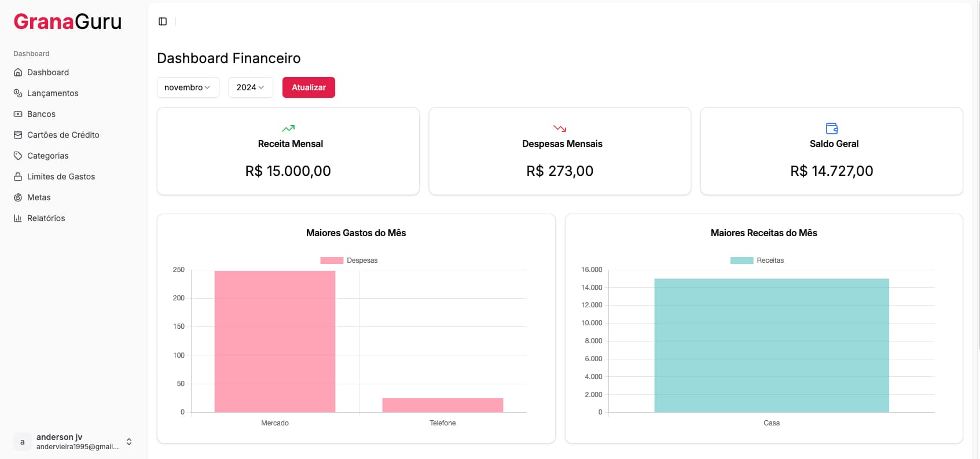Open the 2024 year dropdown
Image resolution: width=980 pixels, height=459 pixels.
pyautogui.click(x=251, y=87)
